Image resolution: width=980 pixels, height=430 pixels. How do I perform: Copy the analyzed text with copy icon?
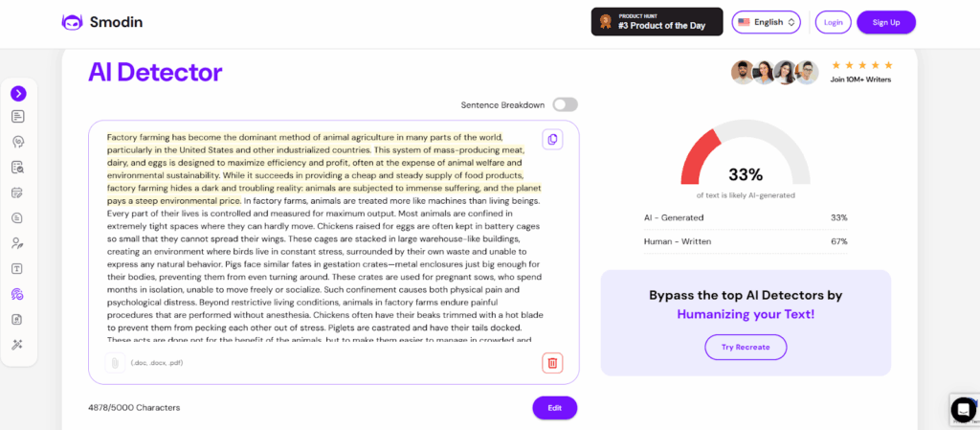[x=552, y=140]
